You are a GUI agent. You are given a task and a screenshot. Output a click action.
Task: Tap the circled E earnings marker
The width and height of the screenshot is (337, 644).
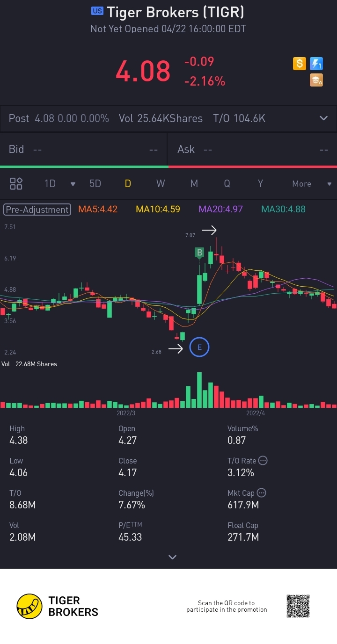pos(199,347)
